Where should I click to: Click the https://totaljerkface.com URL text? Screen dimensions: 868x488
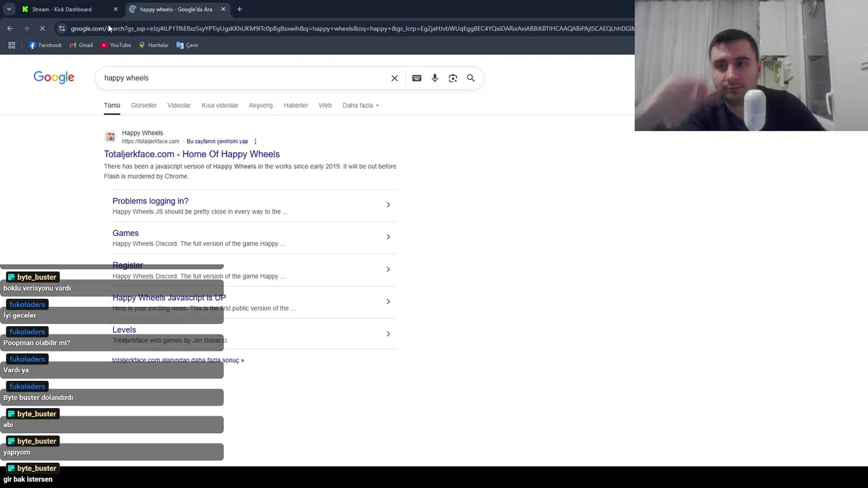coord(151,142)
